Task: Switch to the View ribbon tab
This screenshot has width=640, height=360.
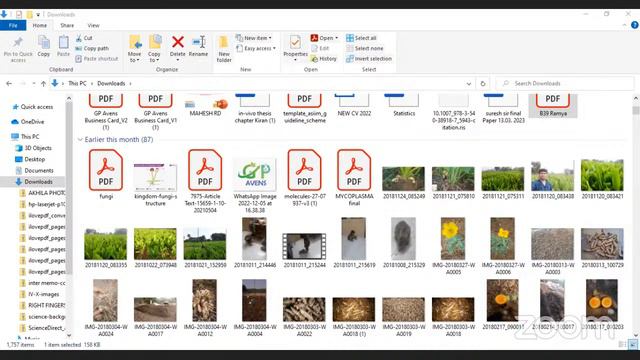Action: click(x=93, y=25)
